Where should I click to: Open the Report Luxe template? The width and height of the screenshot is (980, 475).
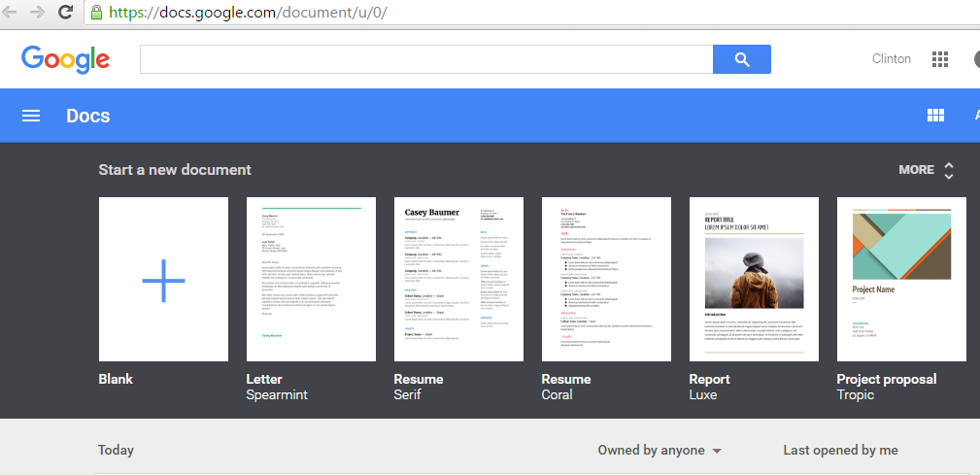click(x=754, y=280)
